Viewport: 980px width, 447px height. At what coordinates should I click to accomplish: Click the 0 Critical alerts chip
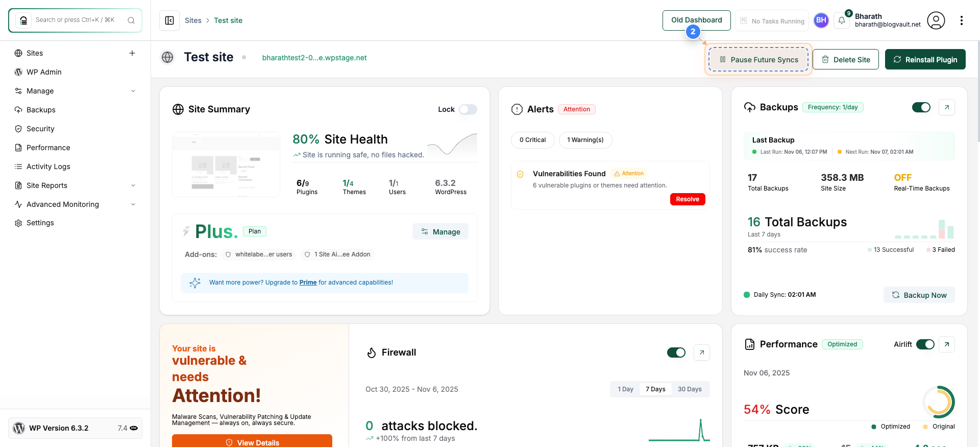(533, 140)
